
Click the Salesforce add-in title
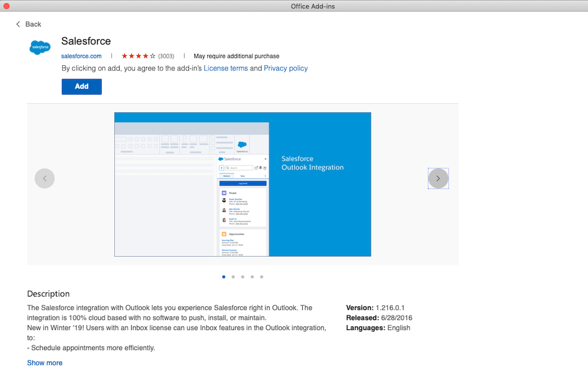[86, 41]
